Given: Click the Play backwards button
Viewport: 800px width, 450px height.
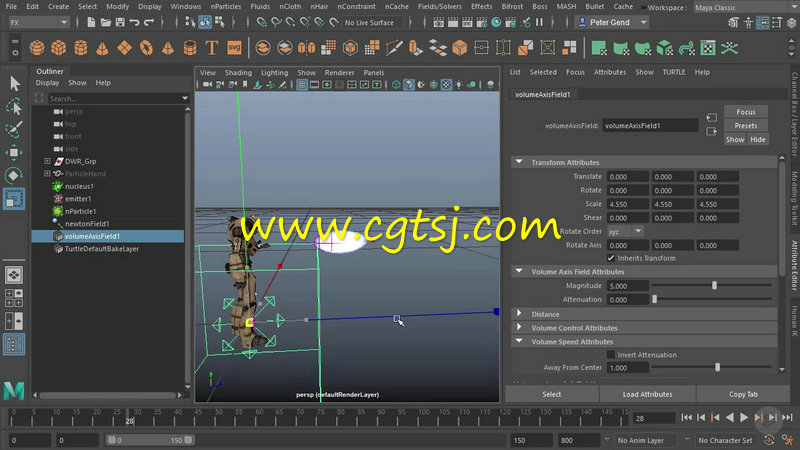Looking at the screenshot, I should click(x=730, y=417).
